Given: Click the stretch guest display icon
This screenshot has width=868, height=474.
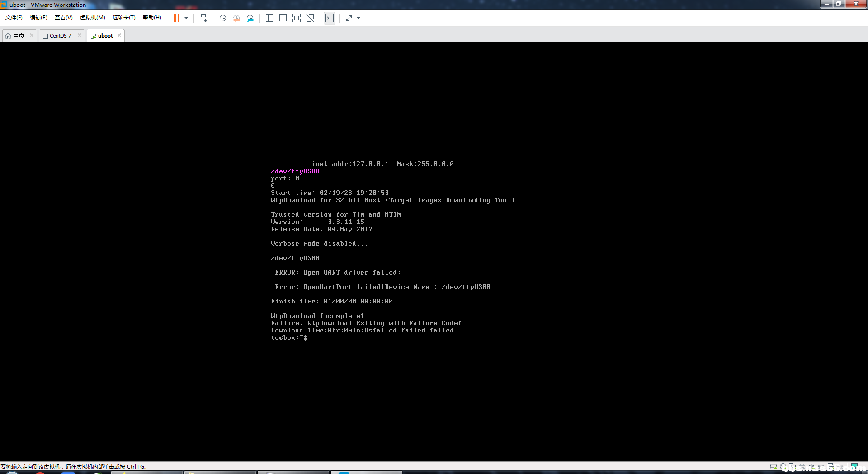Looking at the screenshot, I should point(349,18).
